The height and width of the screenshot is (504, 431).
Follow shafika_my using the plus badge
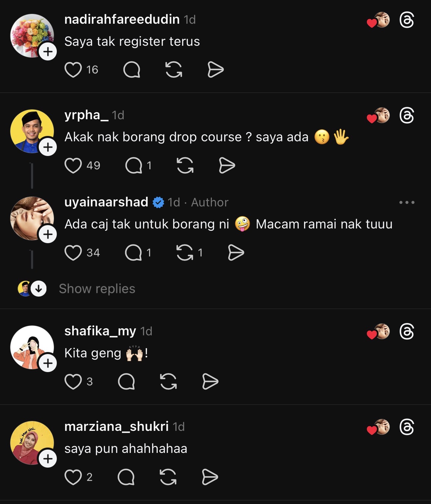pos(48,363)
